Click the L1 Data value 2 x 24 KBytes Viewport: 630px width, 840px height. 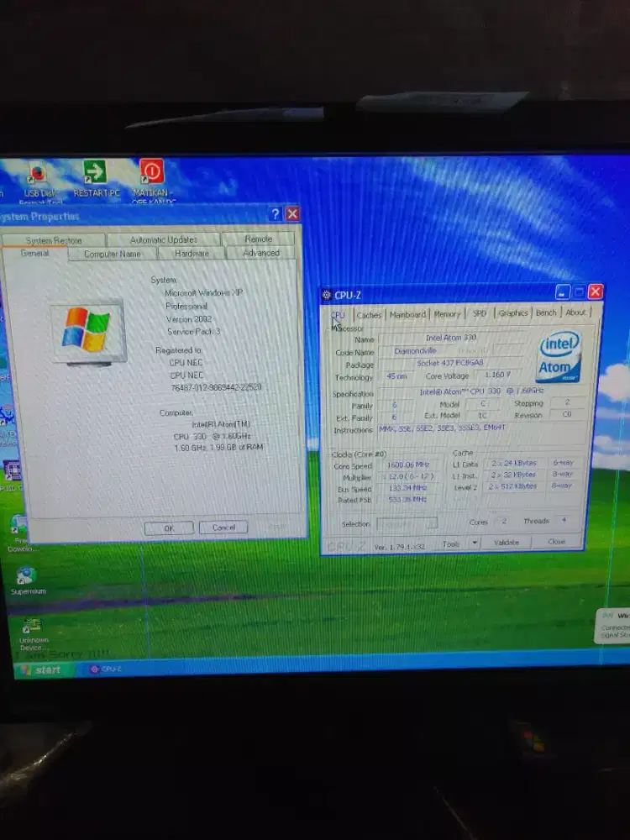[x=514, y=463]
